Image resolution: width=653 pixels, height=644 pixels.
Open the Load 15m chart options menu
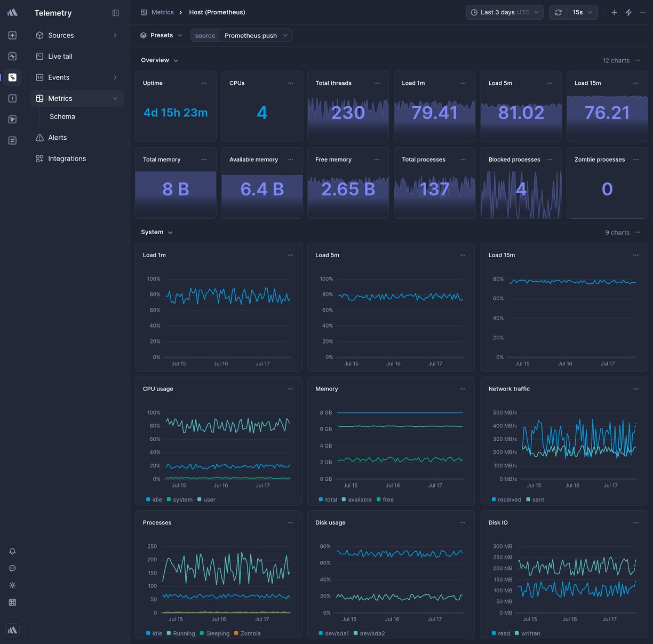pyautogui.click(x=636, y=255)
